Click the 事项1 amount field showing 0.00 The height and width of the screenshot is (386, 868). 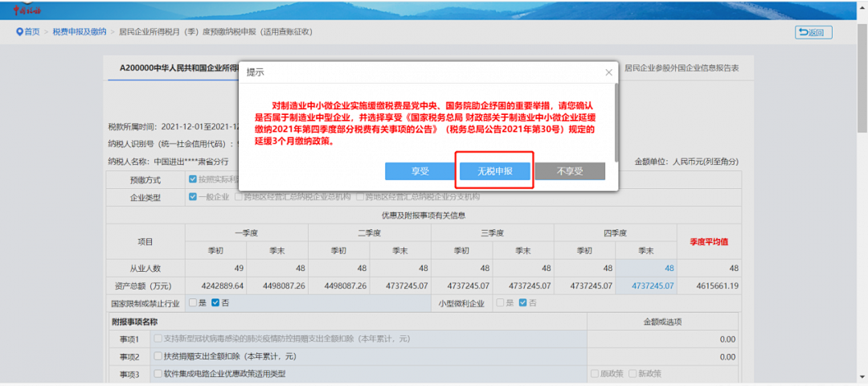[662, 339]
